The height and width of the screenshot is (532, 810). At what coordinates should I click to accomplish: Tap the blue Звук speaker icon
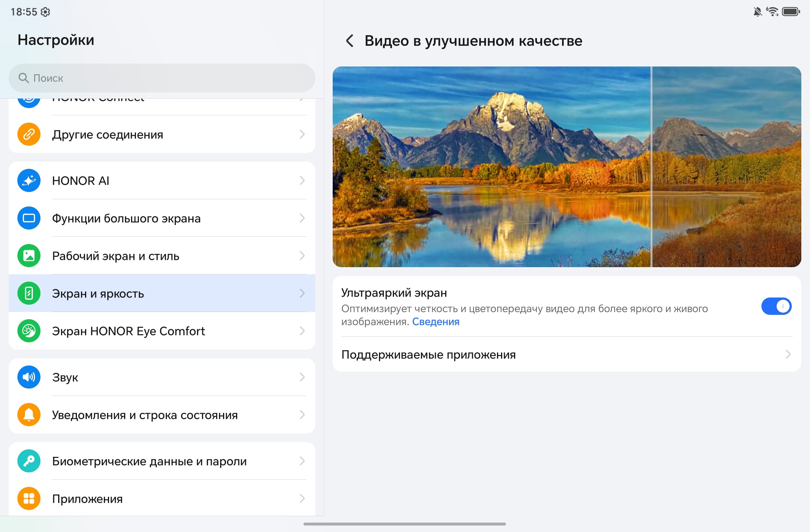[29, 377]
